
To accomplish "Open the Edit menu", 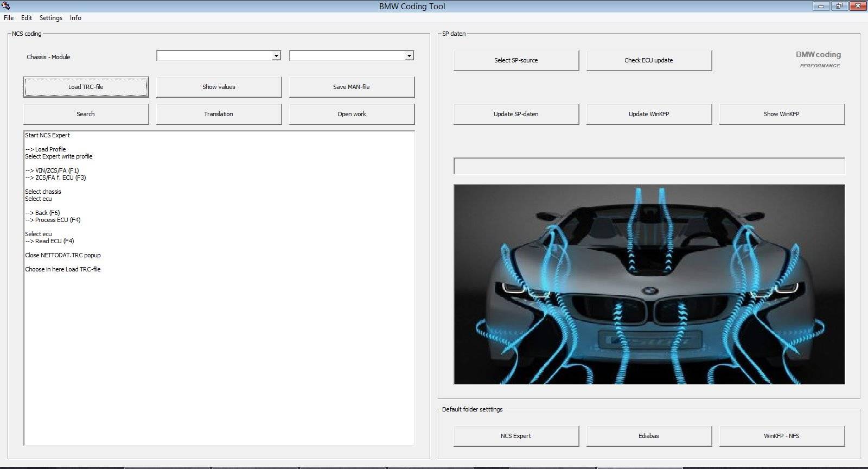I will [27, 18].
